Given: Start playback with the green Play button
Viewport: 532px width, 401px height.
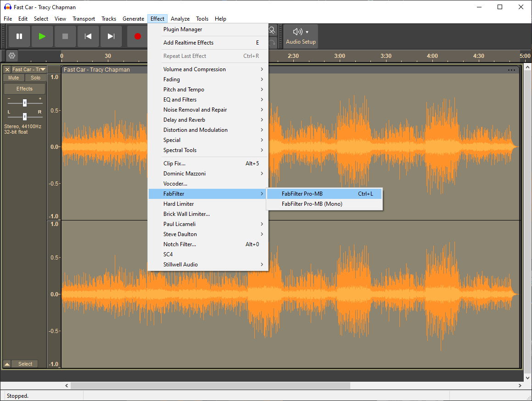Looking at the screenshot, I should point(42,36).
